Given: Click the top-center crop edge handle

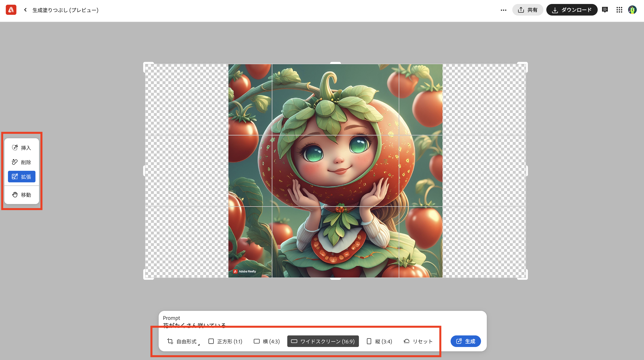Looking at the screenshot, I should tap(336, 63).
